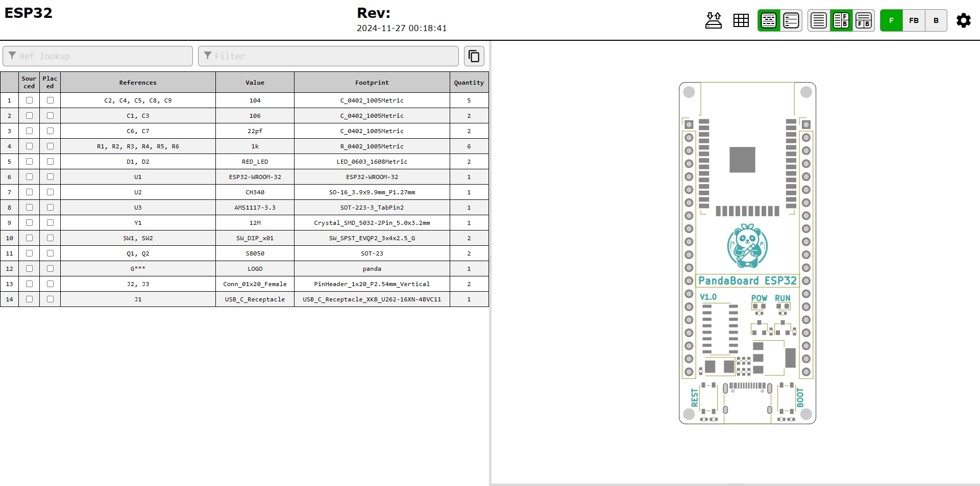The height and width of the screenshot is (486, 980).
Task: Open the grid table columns menu icon
Action: coord(741,20)
